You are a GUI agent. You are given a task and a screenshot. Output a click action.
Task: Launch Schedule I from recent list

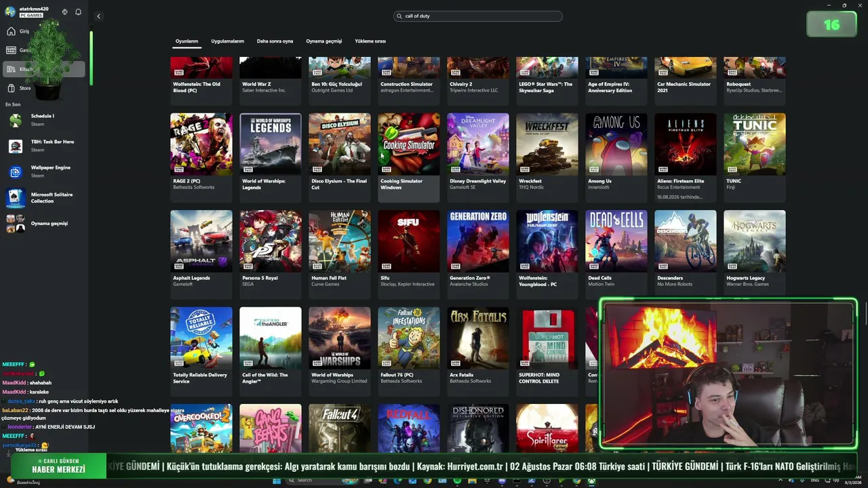pyautogui.click(x=44, y=120)
